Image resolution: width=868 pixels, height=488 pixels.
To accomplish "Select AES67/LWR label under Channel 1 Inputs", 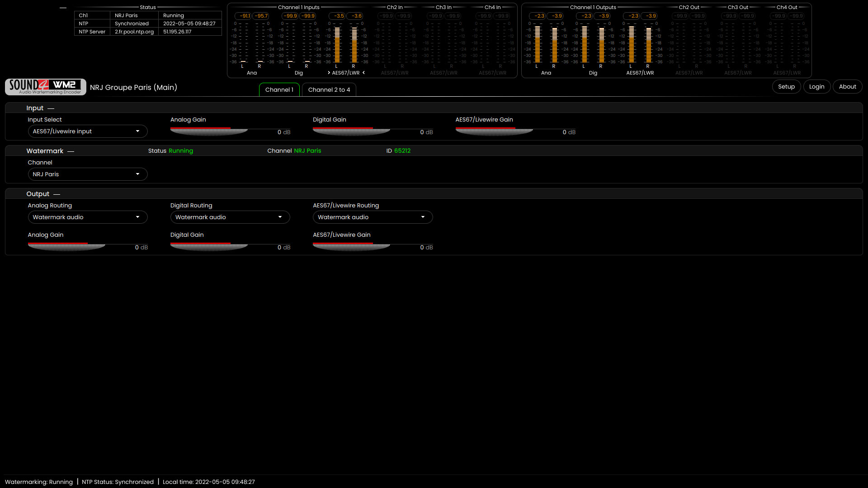I will [346, 73].
